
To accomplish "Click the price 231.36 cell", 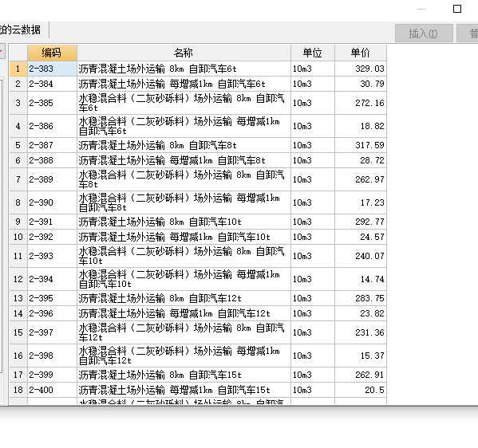I will tap(361, 332).
